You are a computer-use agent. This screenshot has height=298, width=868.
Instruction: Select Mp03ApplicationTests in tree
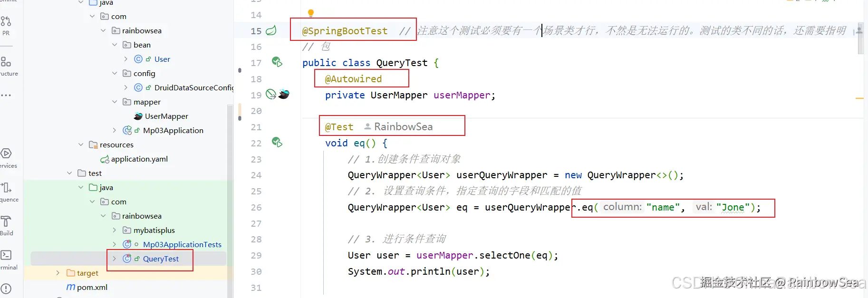tap(182, 244)
